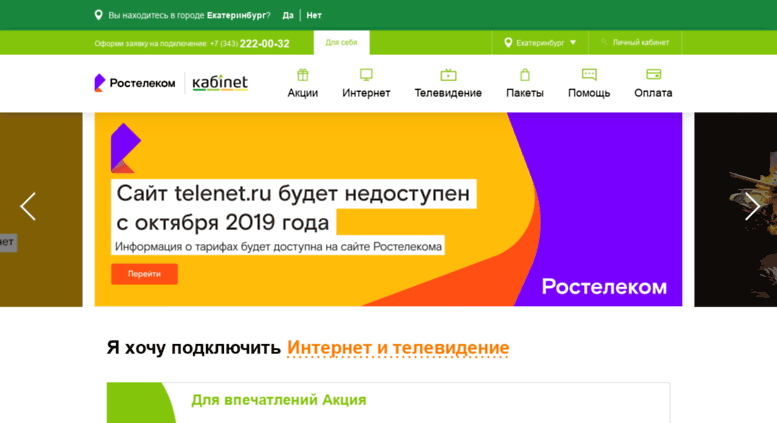777x423 pixels.
Task: Click the location pin icon beside the city question
Action: (99, 15)
